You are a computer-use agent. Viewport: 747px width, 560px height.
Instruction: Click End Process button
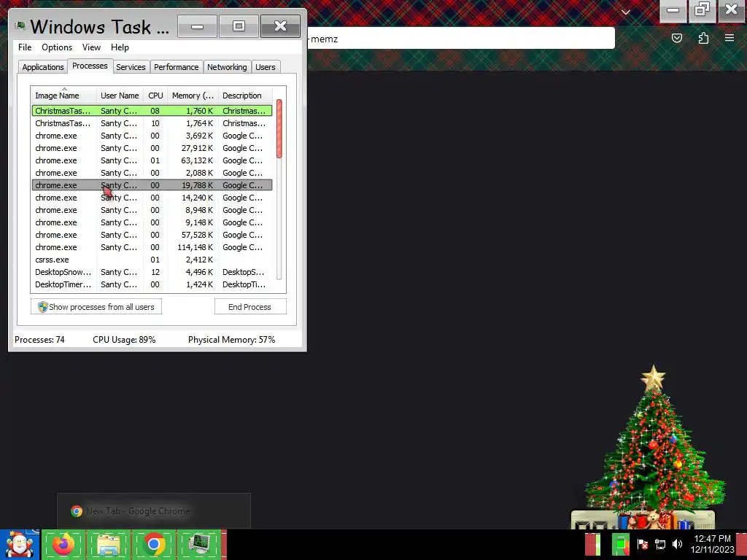click(x=249, y=307)
